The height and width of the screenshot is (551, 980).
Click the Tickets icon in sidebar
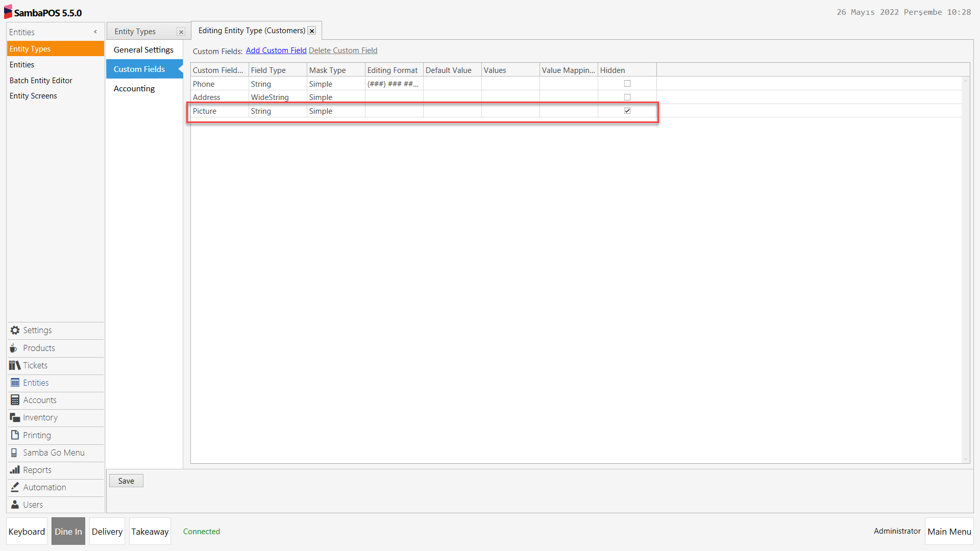pos(14,365)
